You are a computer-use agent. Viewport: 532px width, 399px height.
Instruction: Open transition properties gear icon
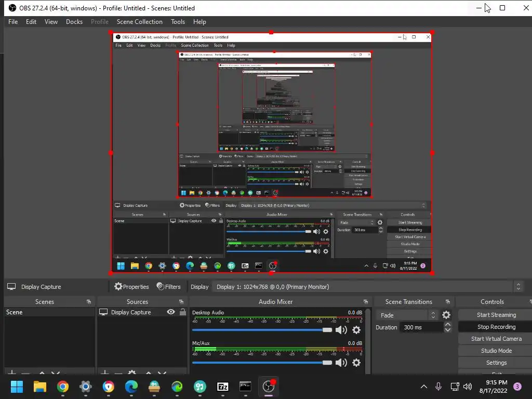click(x=446, y=315)
